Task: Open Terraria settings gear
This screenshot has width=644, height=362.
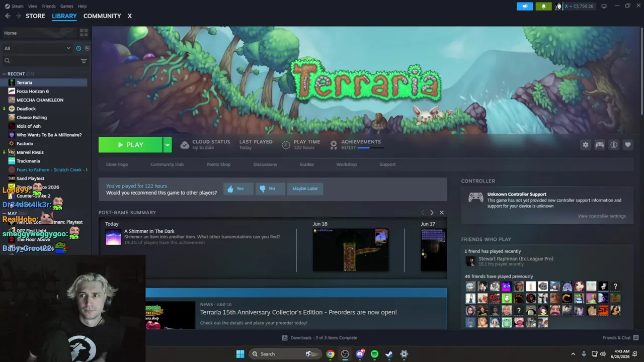Action: [x=586, y=145]
